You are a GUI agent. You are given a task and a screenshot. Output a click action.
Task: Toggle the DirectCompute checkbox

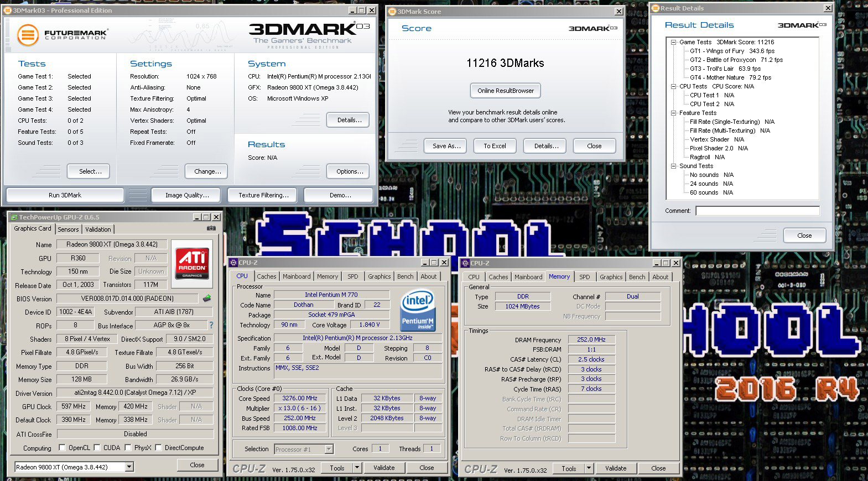pyautogui.click(x=158, y=448)
